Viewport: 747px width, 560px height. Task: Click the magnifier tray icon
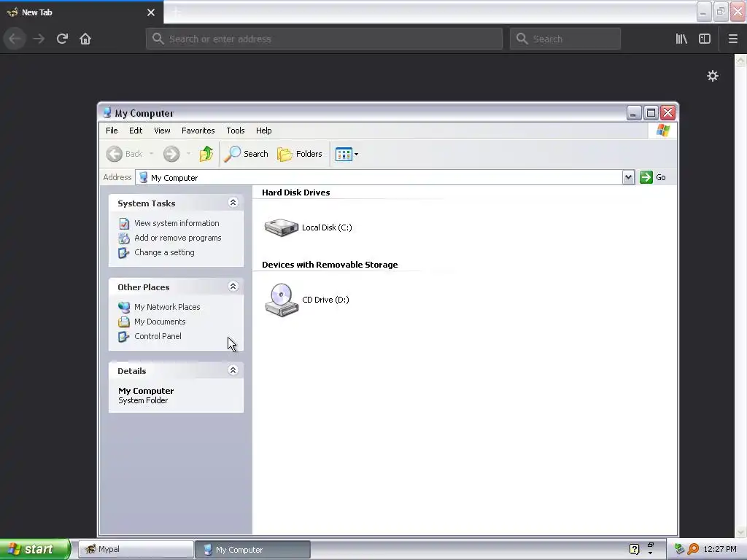coord(693,549)
